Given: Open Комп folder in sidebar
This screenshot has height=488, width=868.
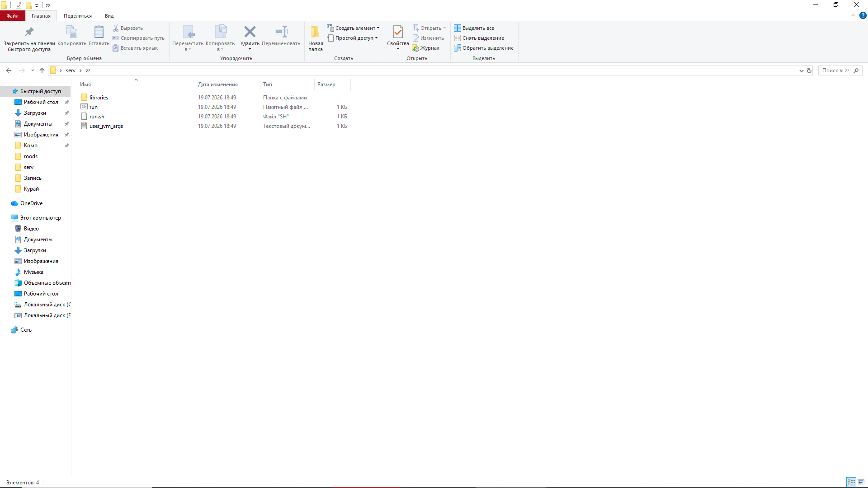Looking at the screenshot, I should (30, 145).
